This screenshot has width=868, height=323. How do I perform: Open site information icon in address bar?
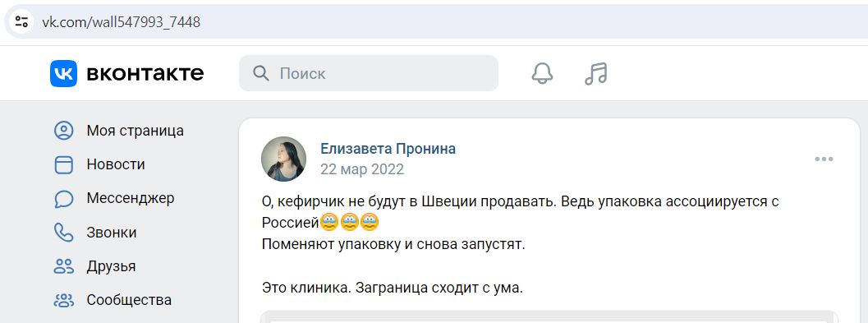(21, 22)
